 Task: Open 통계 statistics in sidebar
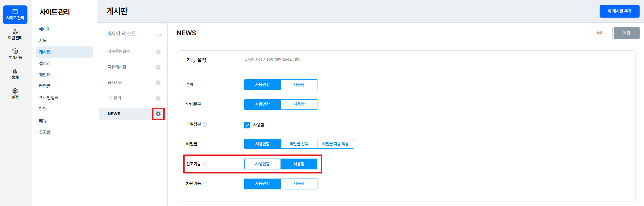(15, 74)
